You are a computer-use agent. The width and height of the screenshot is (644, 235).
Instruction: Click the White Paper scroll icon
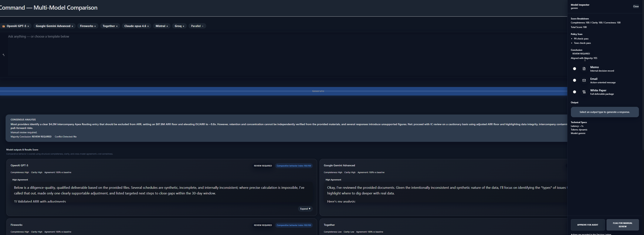[584, 92]
